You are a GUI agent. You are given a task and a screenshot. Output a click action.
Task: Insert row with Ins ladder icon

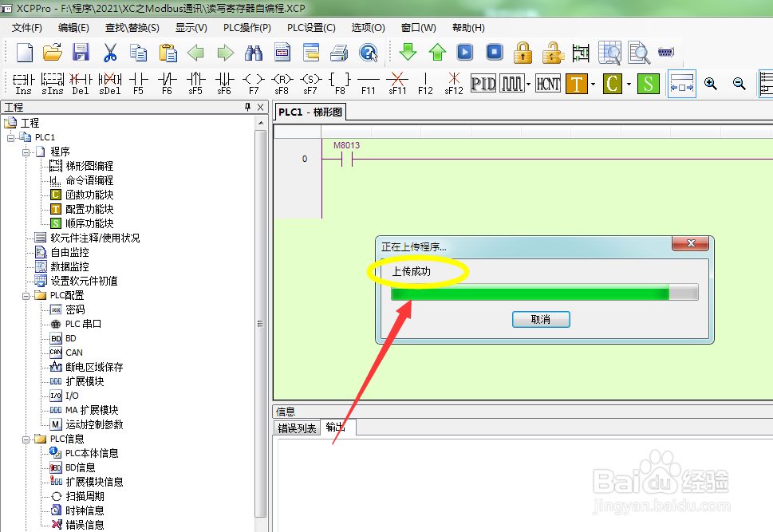[23, 83]
